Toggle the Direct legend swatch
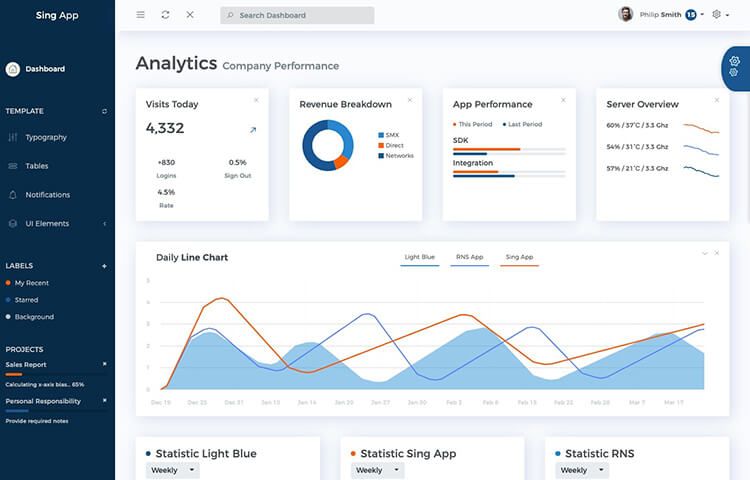This screenshot has height=480, width=750. click(381, 145)
